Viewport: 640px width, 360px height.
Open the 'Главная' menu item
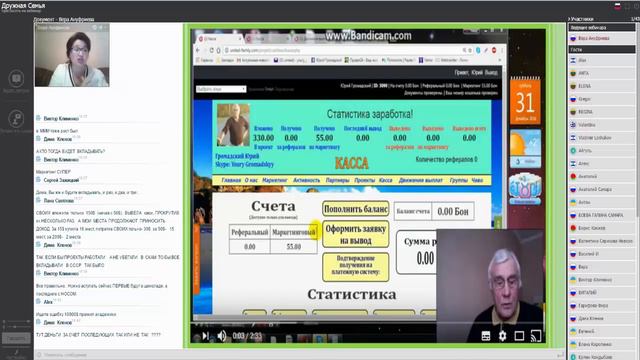tap(231, 180)
